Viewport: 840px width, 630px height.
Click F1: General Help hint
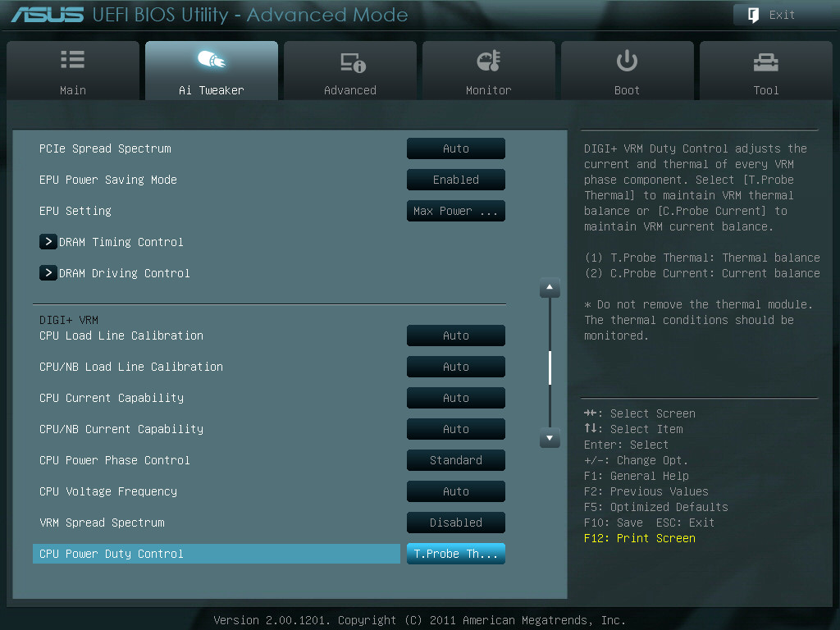(637, 476)
